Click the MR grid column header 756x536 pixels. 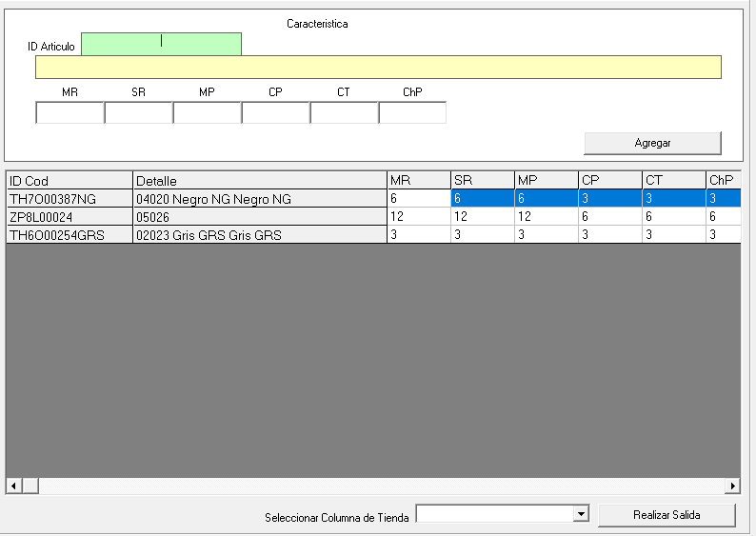418,181
